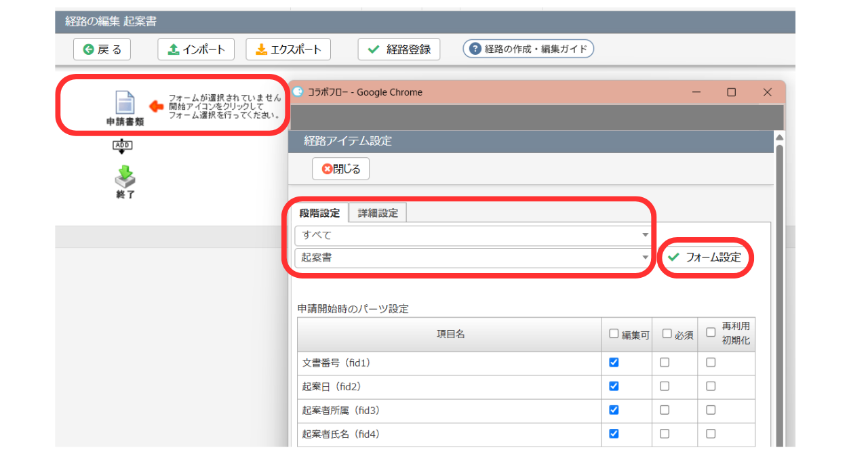Click the 申請書類 document icon
The width and height of the screenshot is (868, 454).
pyautogui.click(x=125, y=103)
